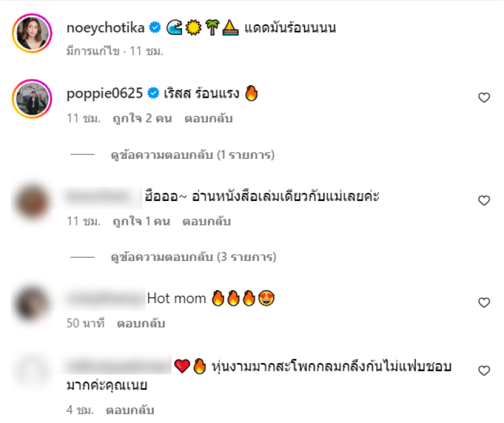Reply to poppie0625 comment via ตอบกลับ
Screen dimensions: 504x423
(x=209, y=119)
